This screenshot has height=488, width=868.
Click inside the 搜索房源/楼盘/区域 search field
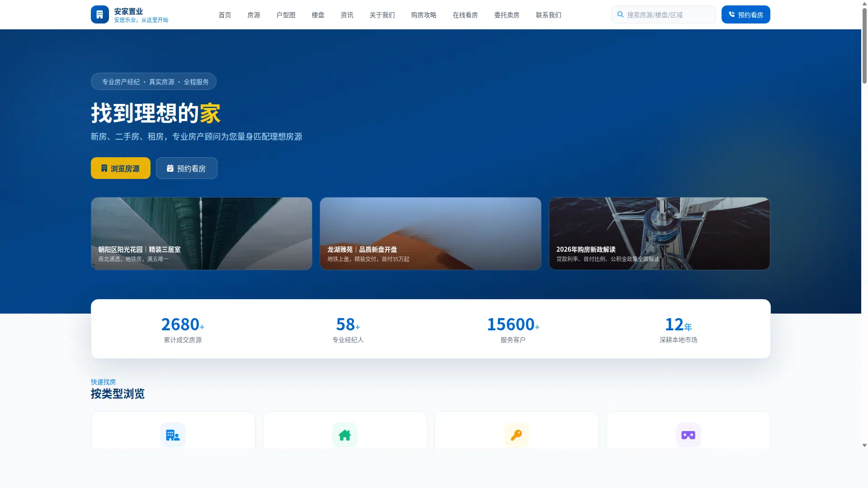[x=663, y=14]
